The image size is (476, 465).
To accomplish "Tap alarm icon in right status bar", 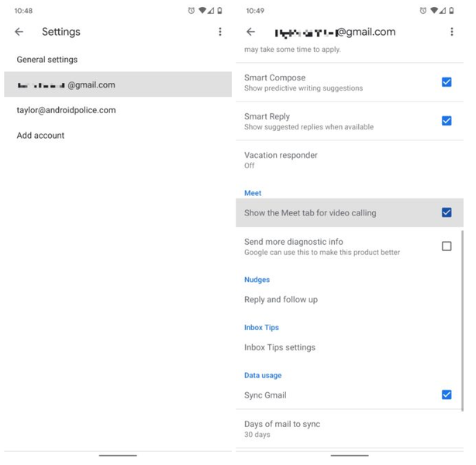I will click(423, 11).
